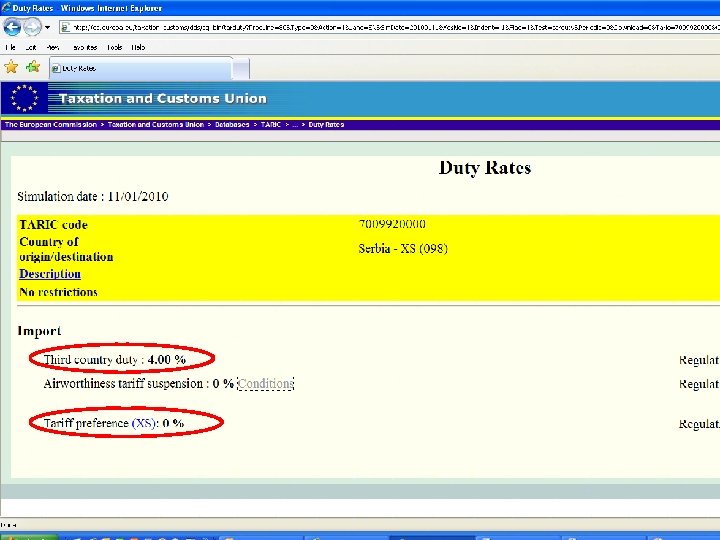Viewport: 720px width, 540px height.
Task: Open the Conditions link for airworthiness suspension
Action: (265, 383)
